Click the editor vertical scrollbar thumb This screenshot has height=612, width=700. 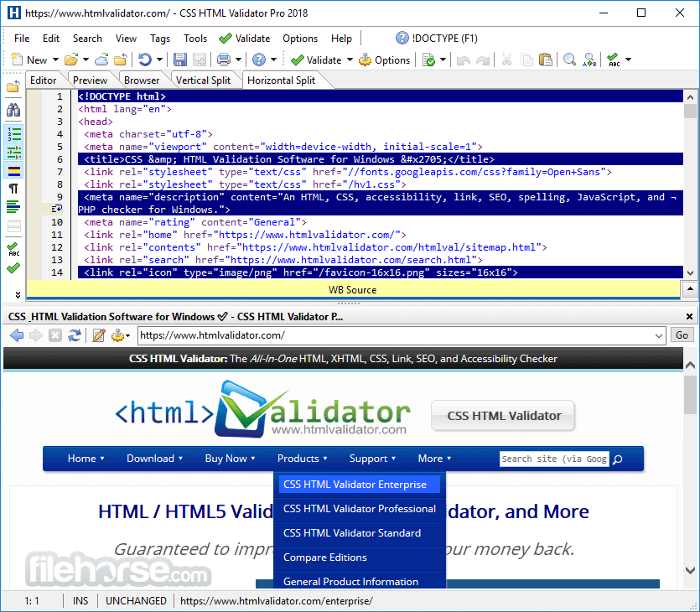click(x=690, y=112)
